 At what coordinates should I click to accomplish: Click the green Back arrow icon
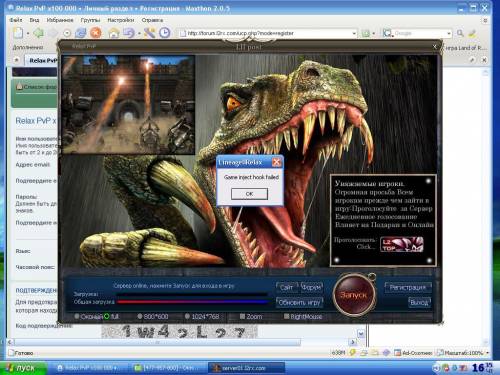pos(39,33)
